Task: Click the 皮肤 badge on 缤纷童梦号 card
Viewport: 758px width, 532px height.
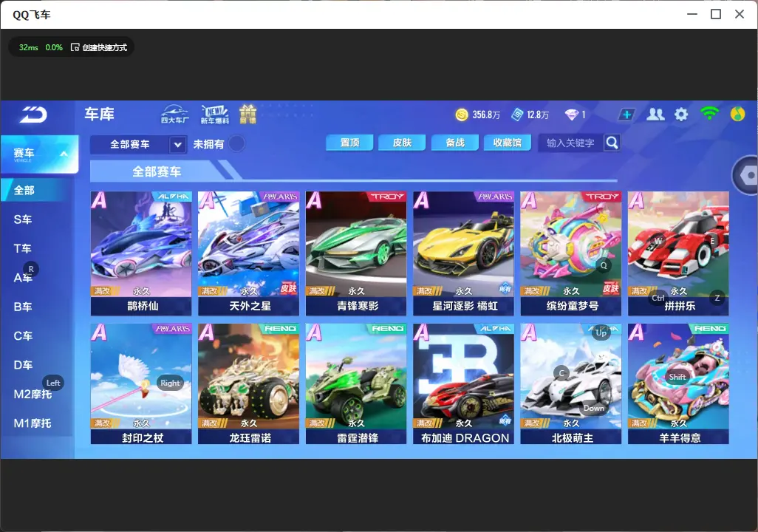Action: [610, 288]
